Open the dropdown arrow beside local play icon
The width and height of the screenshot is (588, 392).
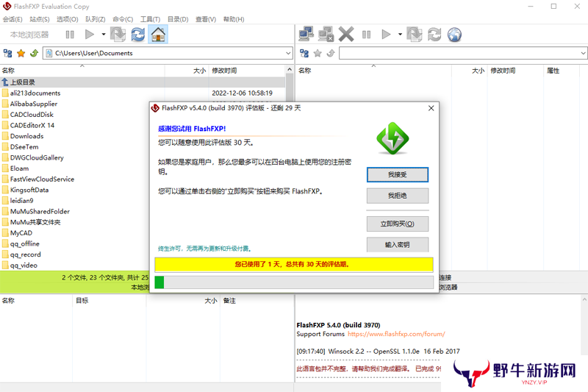[x=104, y=35]
